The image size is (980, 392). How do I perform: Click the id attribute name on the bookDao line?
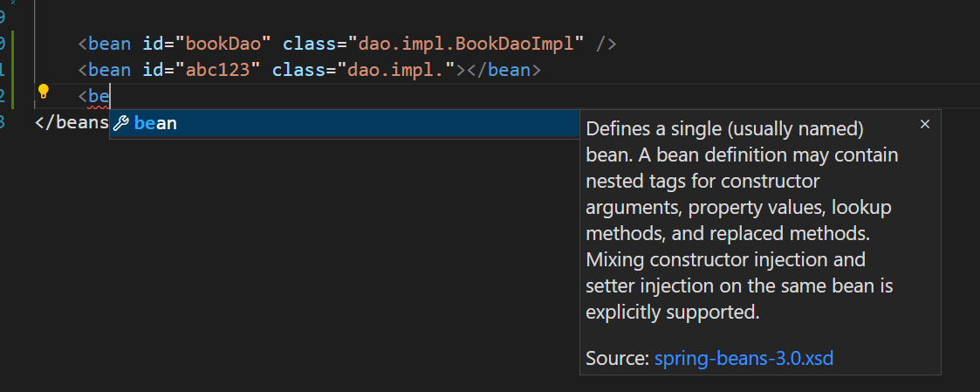point(153,44)
